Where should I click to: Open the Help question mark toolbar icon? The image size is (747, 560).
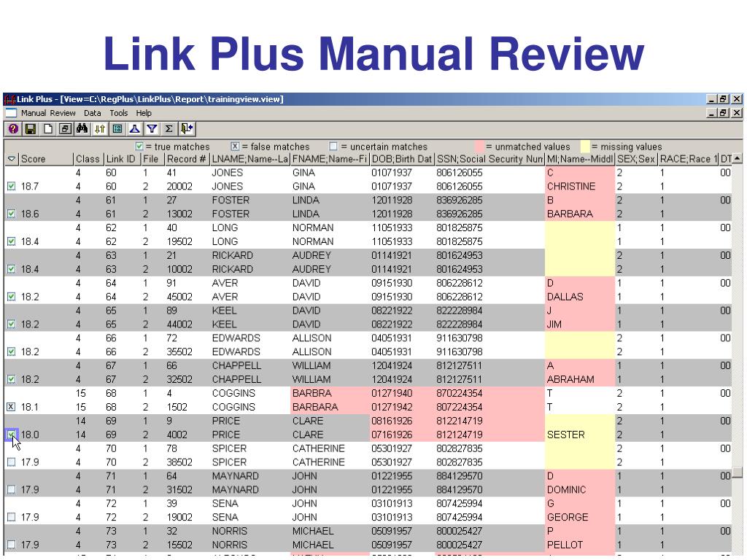click(x=13, y=129)
